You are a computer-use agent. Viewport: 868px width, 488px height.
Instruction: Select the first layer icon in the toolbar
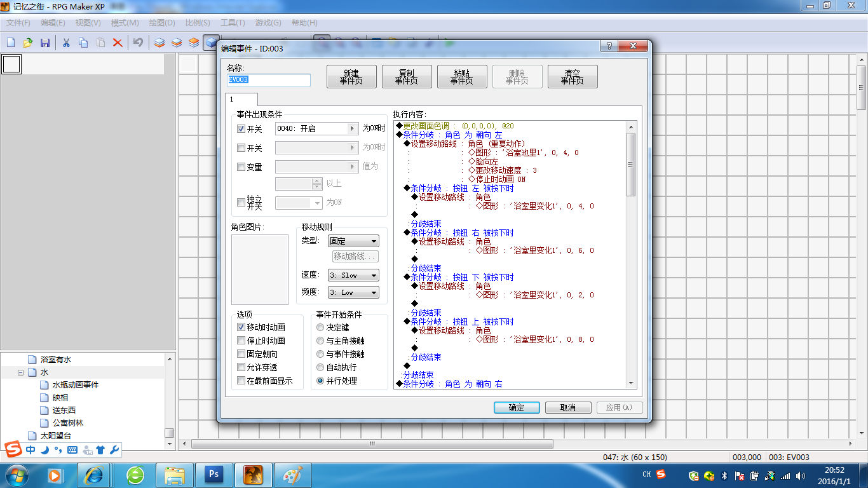point(159,43)
